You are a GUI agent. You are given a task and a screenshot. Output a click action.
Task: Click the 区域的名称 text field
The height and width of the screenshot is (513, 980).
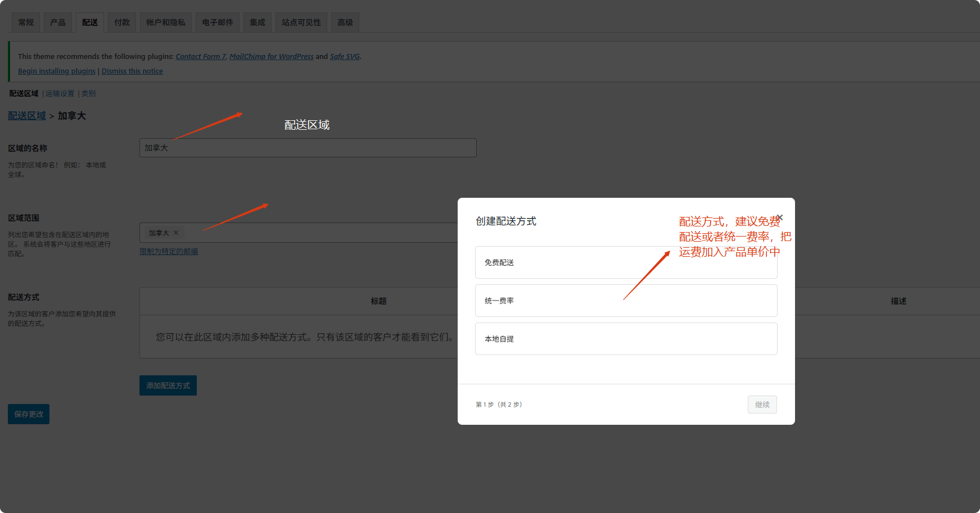(308, 148)
